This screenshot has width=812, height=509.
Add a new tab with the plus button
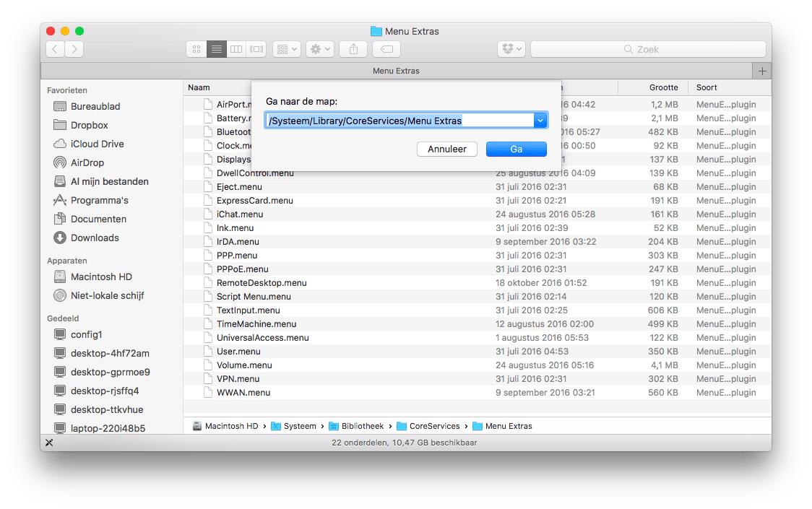click(x=761, y=71)
